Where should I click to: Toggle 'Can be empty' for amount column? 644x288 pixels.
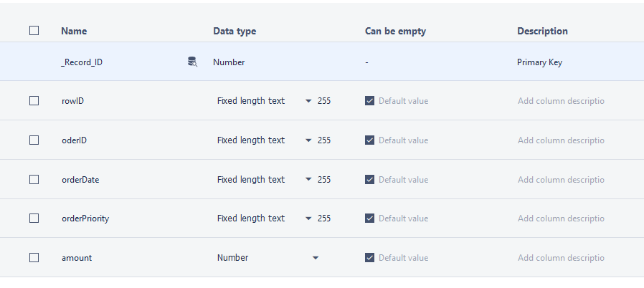[x=369, y=258]
